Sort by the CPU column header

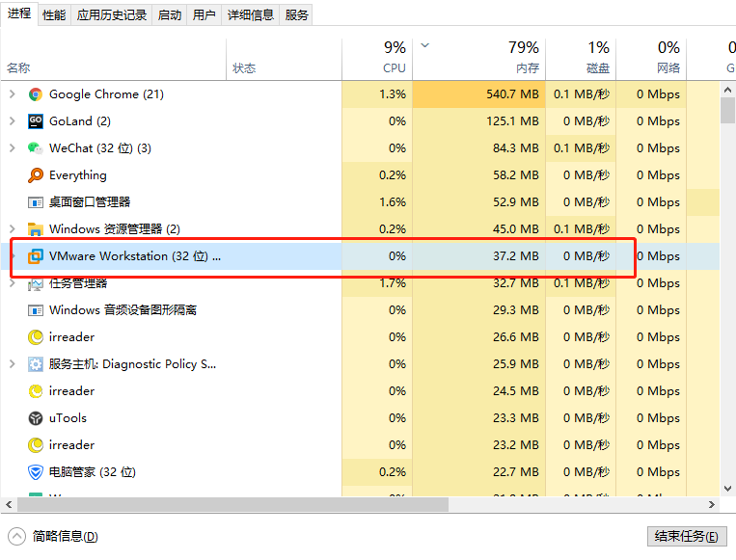tap(377, 60)
